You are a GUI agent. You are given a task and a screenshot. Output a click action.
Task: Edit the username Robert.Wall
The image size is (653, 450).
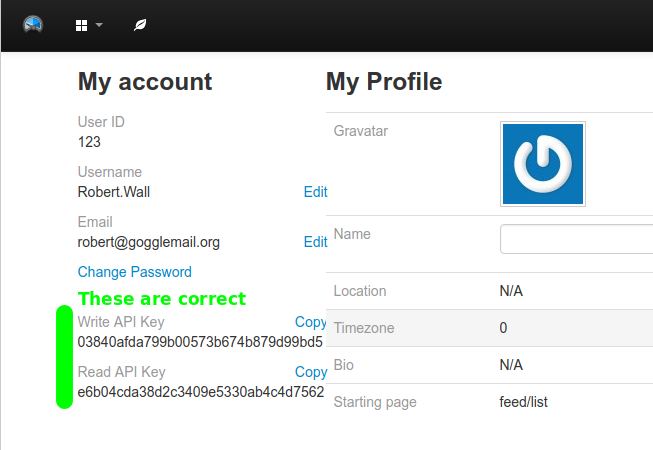tap(315, 192)
